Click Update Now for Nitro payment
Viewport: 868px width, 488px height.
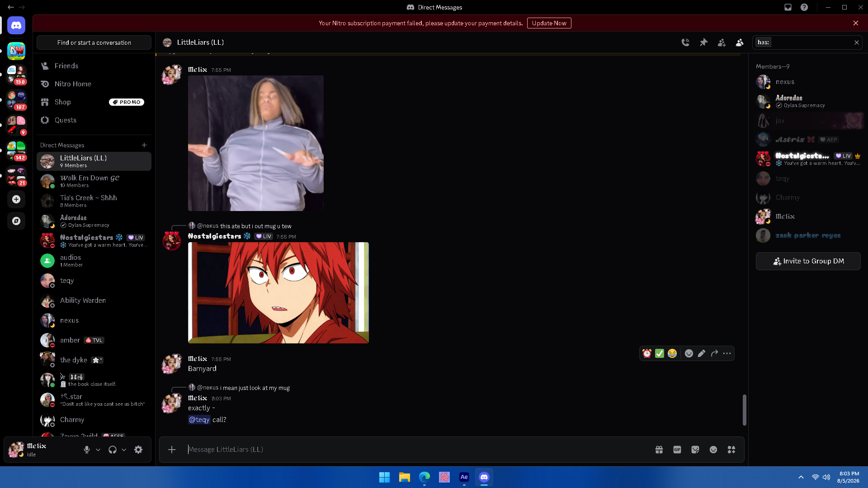pos(549,23)
